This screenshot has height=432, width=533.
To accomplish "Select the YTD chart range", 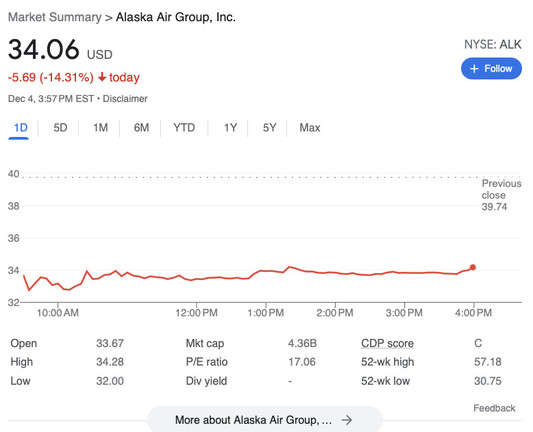I will pyautogui.click(x=184, y=128).
